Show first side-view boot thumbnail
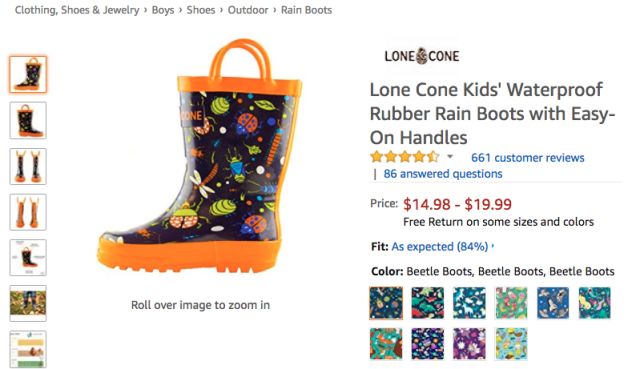 pyautogui.click(x=28, y=75)
